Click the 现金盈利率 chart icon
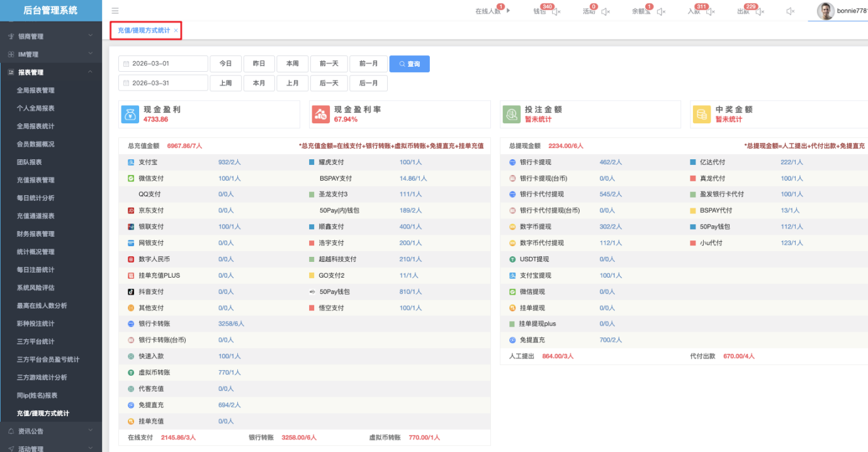 coord(321,114)
